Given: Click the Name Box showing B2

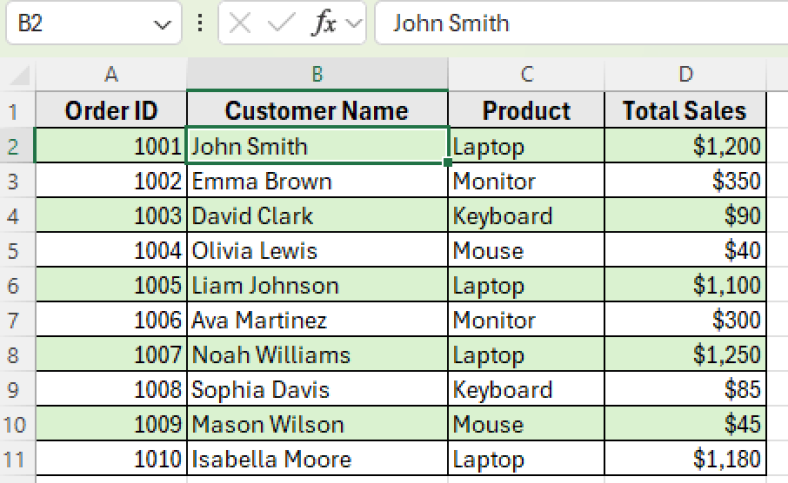Looking at the screenshot, I should 94,23.
